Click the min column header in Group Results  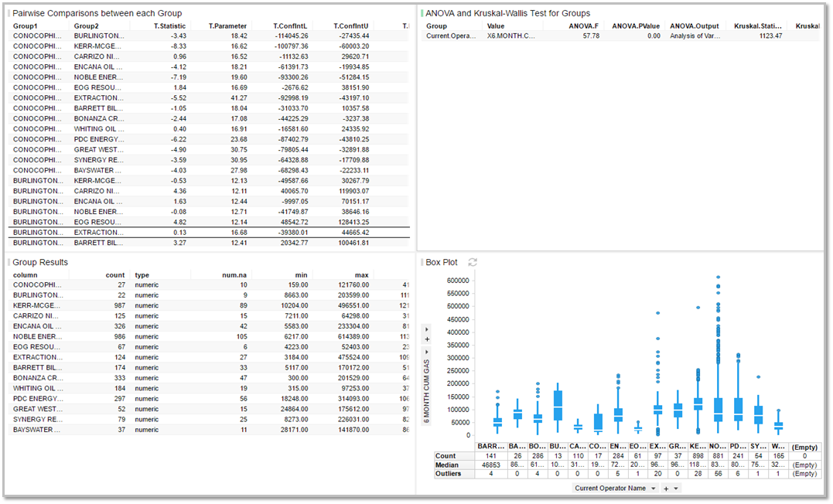coord(301,275)
